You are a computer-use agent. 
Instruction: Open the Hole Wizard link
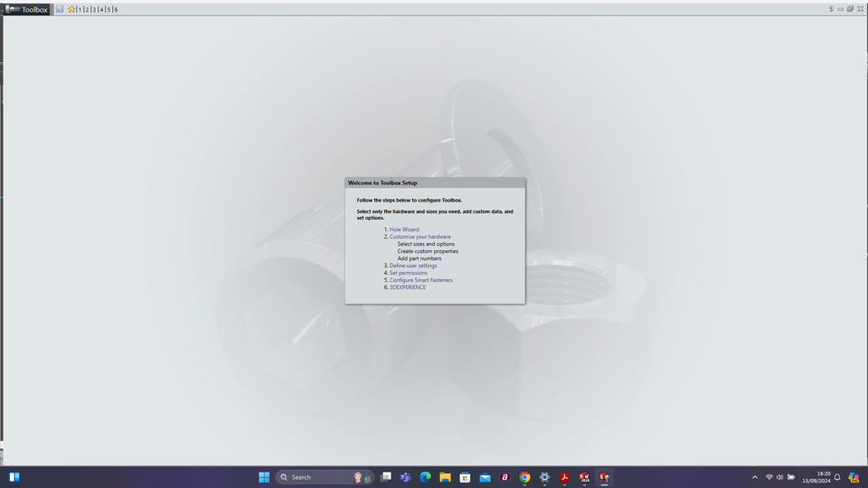coord(404,229)
